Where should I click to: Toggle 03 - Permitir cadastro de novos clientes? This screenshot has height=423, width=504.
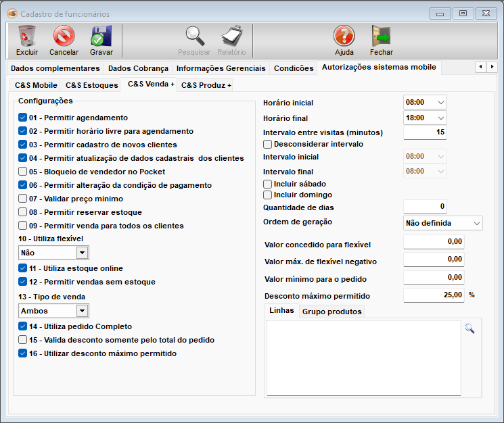22,145
